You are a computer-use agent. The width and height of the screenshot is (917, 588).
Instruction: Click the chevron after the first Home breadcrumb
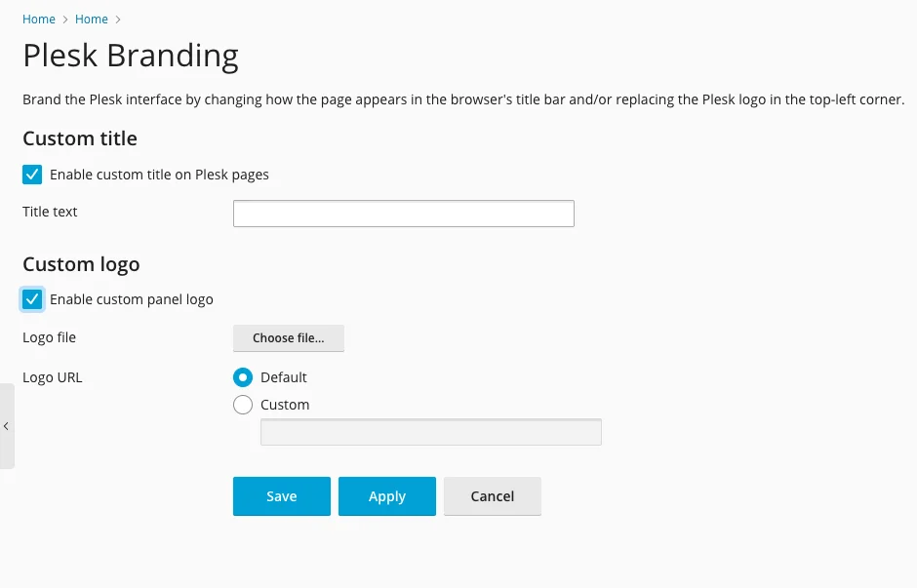tap(62, 19)
